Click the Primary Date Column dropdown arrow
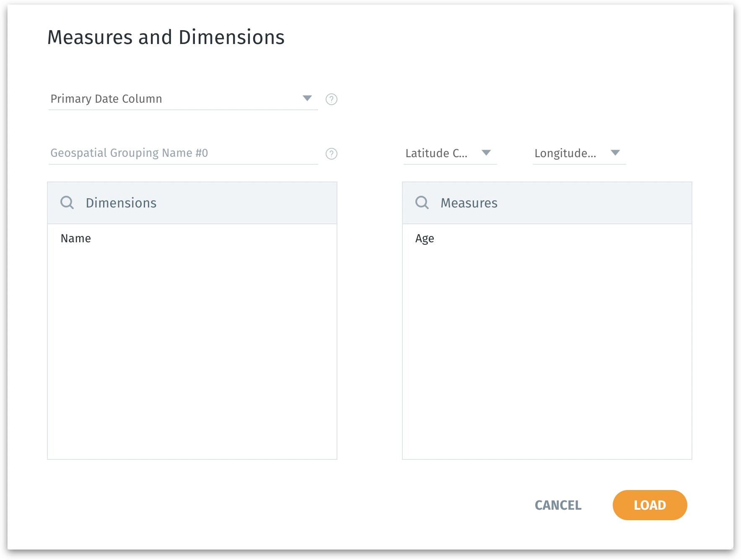 tap(307, 98)
